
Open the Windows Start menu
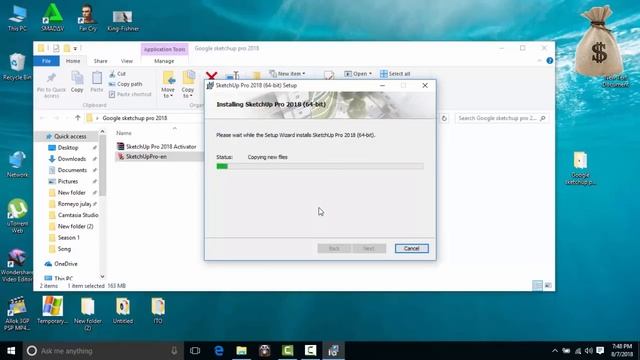[x=11, y=351]
